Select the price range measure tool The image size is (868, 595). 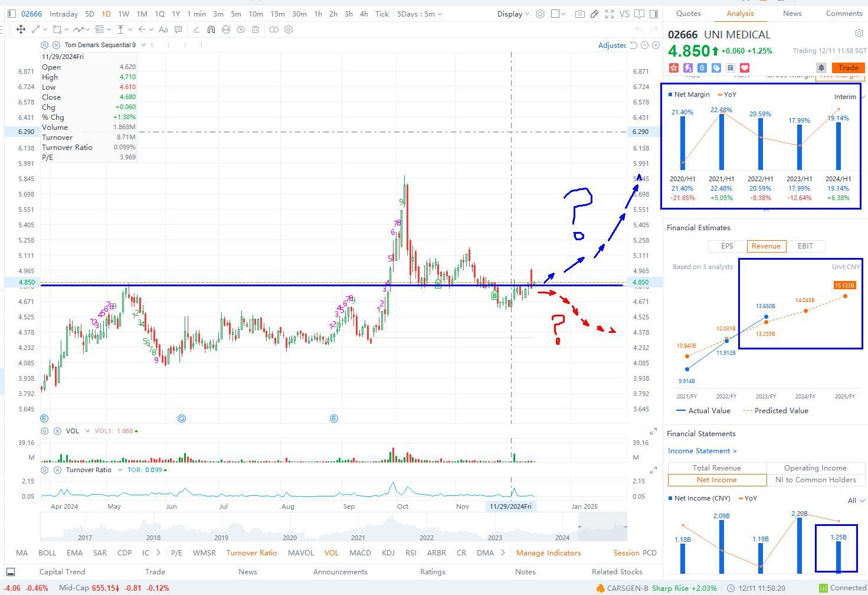click(x=120, y=30)
